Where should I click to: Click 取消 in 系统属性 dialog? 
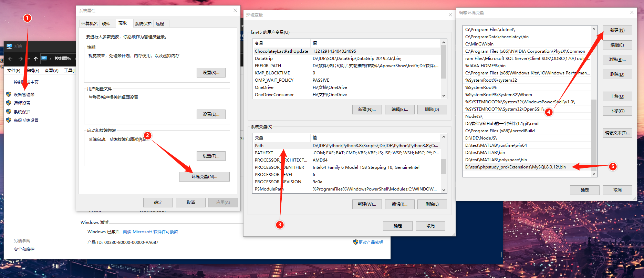coord(191,202)
